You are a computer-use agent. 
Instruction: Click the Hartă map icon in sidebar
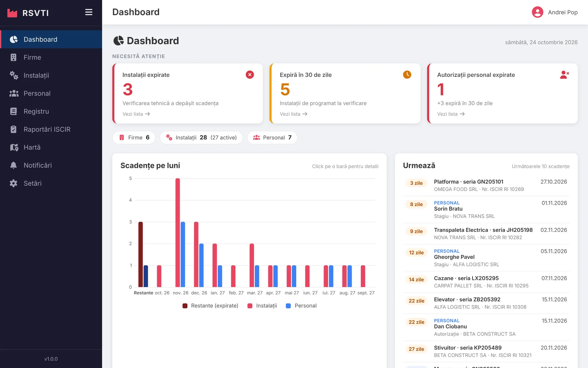(14, 148)
